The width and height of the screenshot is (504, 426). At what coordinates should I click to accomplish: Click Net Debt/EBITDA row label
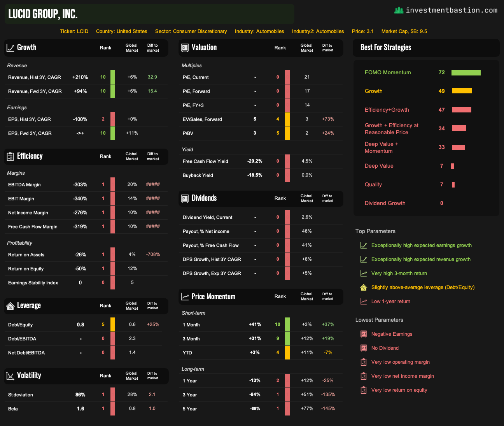point(26,353)
